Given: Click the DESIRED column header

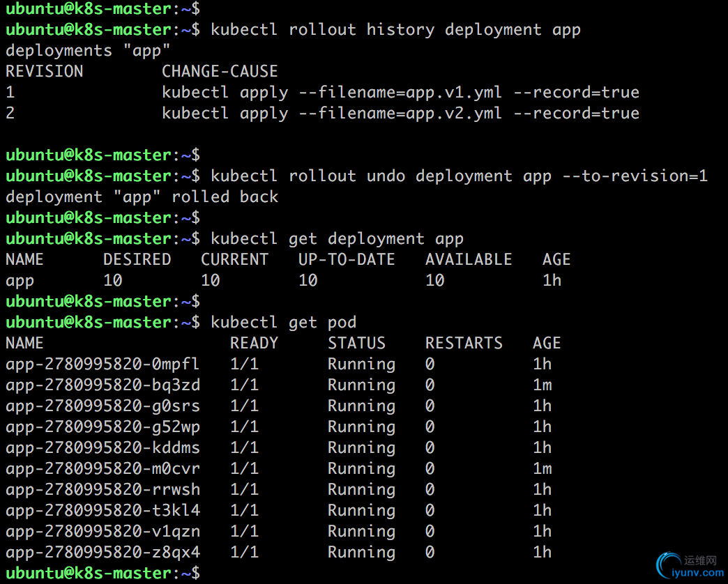Looking at the screenshot, I should point(137,259).
